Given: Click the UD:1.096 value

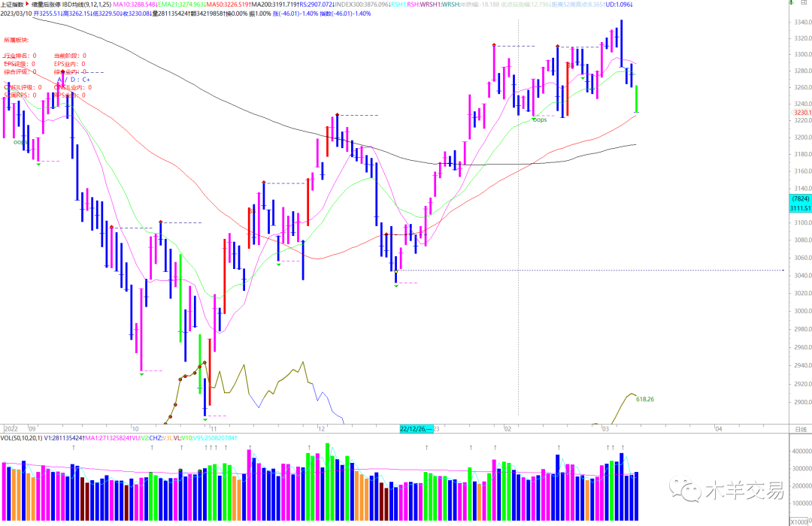Looking at the screenshot, I should click(618, 5).
